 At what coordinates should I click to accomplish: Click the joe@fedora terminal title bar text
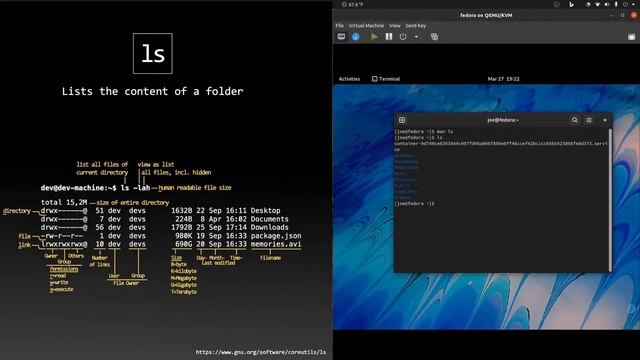pos(503,120)
